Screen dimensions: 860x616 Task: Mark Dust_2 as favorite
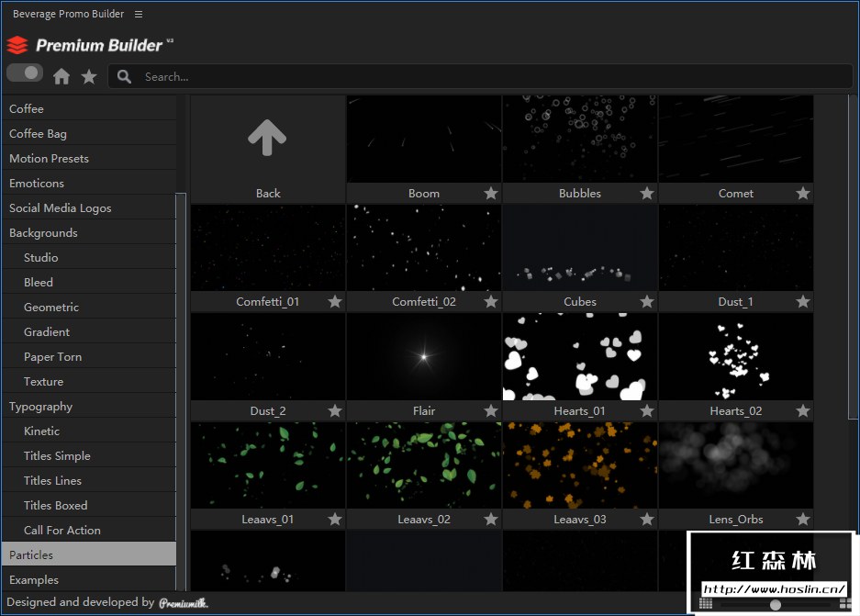tap(335, 410)
